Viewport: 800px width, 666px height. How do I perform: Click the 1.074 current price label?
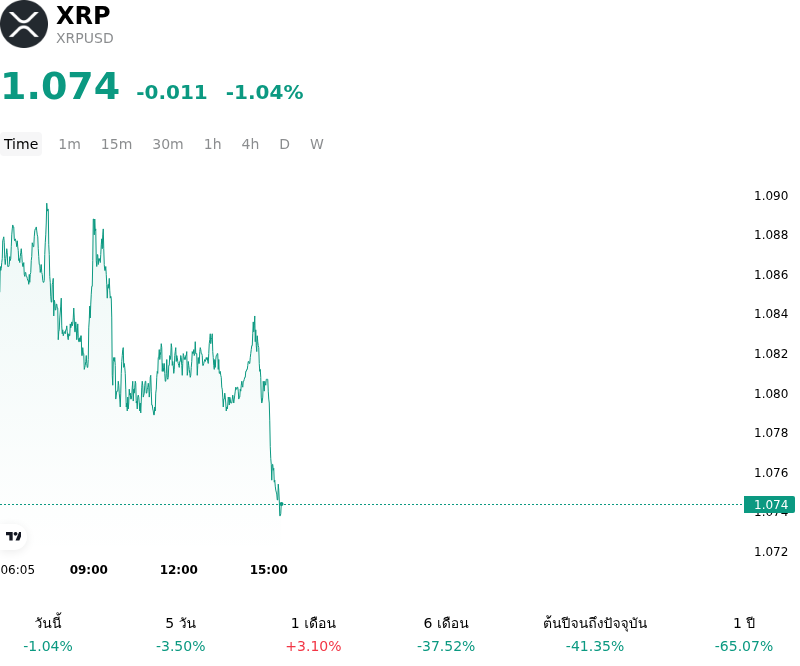pyautogui.click(x=769, y=505)
